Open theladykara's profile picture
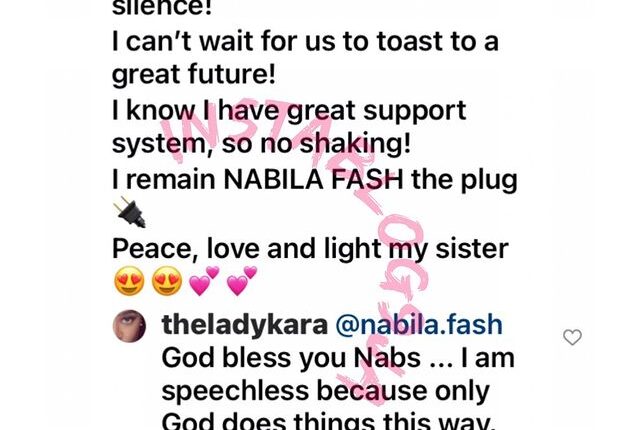This screenshot has height=430, width=640. point(129,326)
